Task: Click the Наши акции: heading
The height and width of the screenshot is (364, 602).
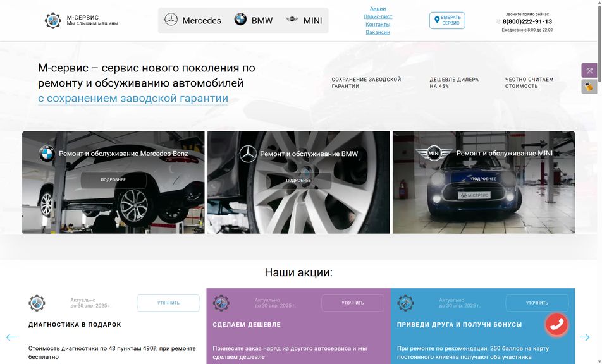Action: pyautogui.click(x=298, y=272)
